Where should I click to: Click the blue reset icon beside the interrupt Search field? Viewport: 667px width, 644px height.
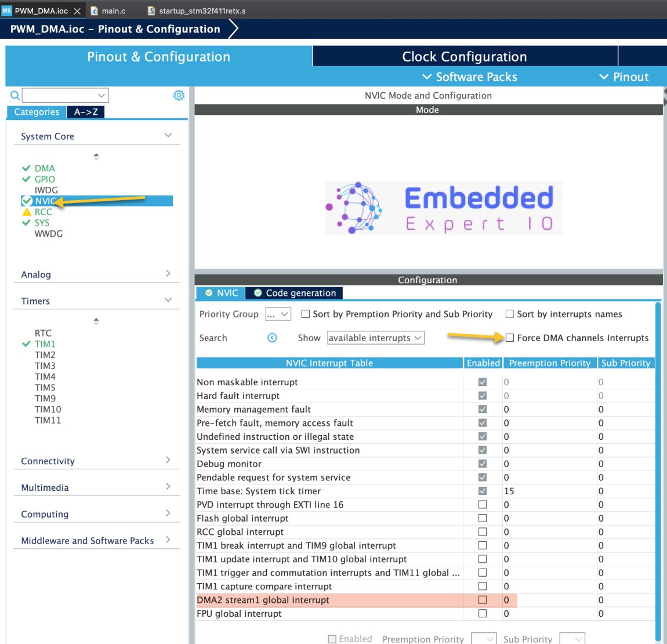point(272,338)
